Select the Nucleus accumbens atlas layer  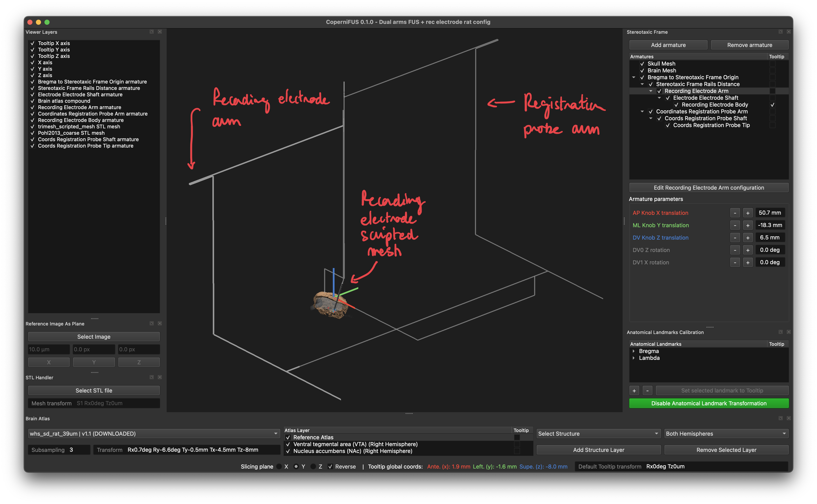[353, 451]
